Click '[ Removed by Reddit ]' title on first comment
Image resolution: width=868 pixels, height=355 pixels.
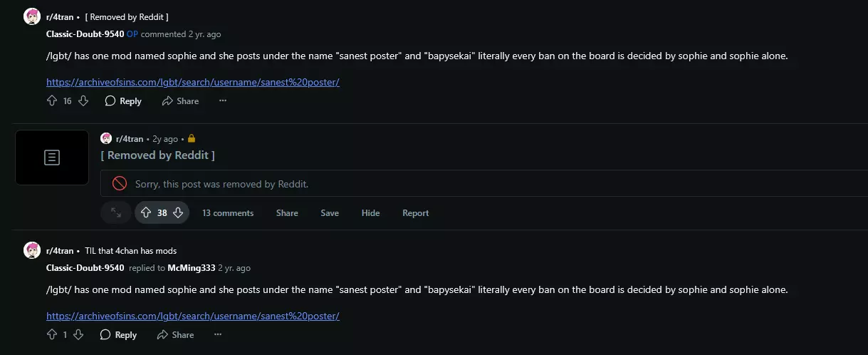[127, 16]
